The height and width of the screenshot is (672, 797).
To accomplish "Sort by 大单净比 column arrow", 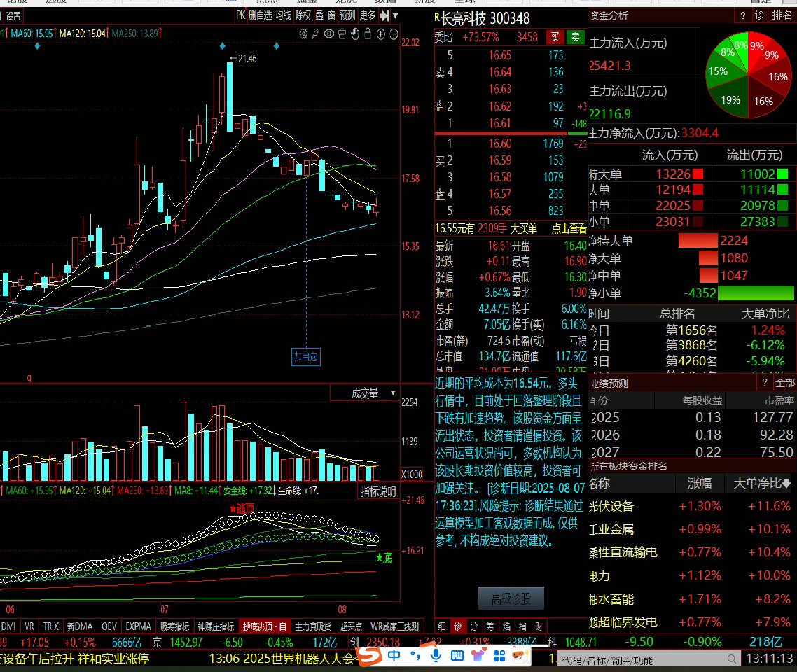I will (786, 484).
